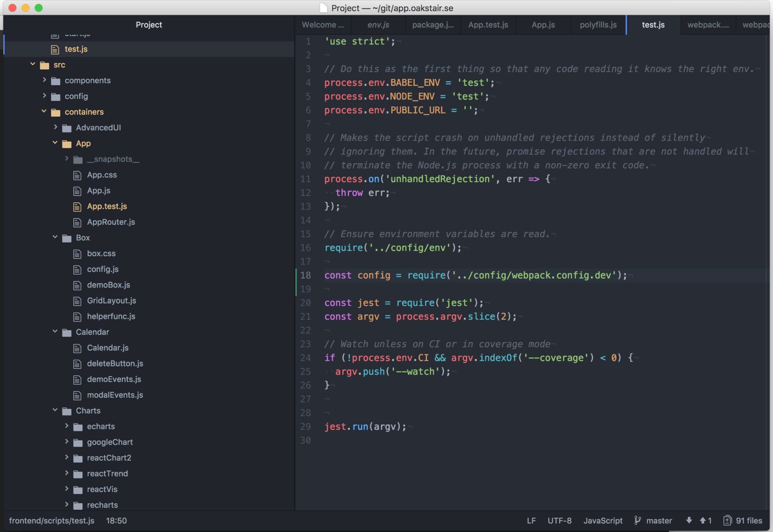The image size is (773, 532).
Task: Collapse the src folder chevron
Action: [x=33, y=64]
